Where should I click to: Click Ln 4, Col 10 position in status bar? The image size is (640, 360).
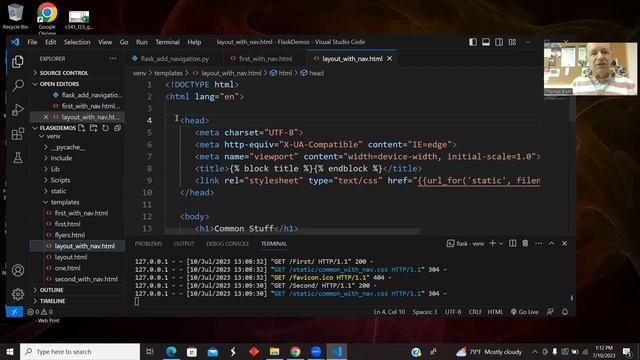[389, 312]
